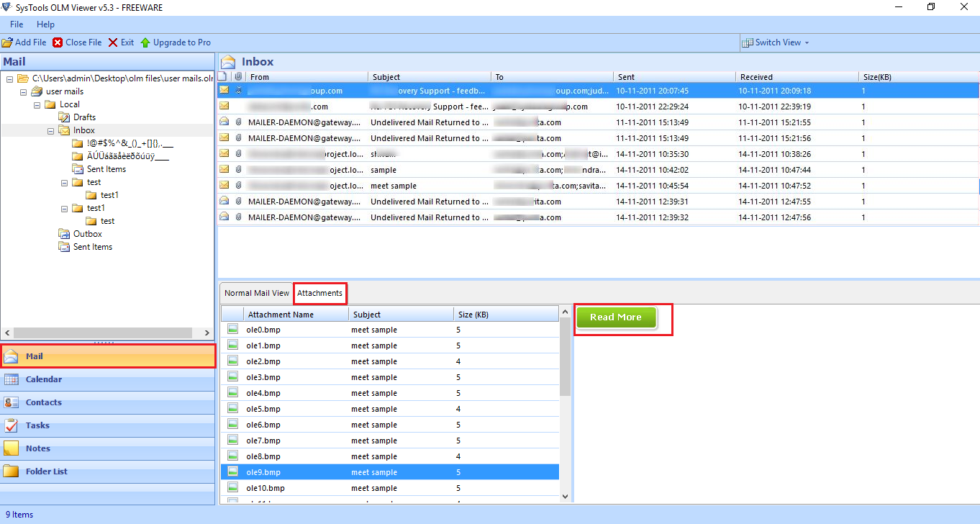Screen dimensions: 980x524
Task: Open the Contacts section
Action: 107,402
